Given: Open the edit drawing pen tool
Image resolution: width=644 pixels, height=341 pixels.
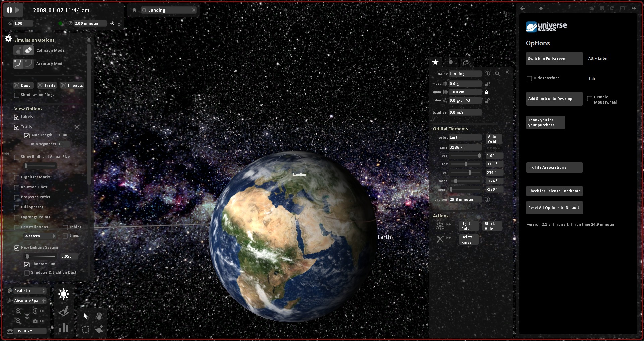Looking at the screenshot, I should click(64, 312).
